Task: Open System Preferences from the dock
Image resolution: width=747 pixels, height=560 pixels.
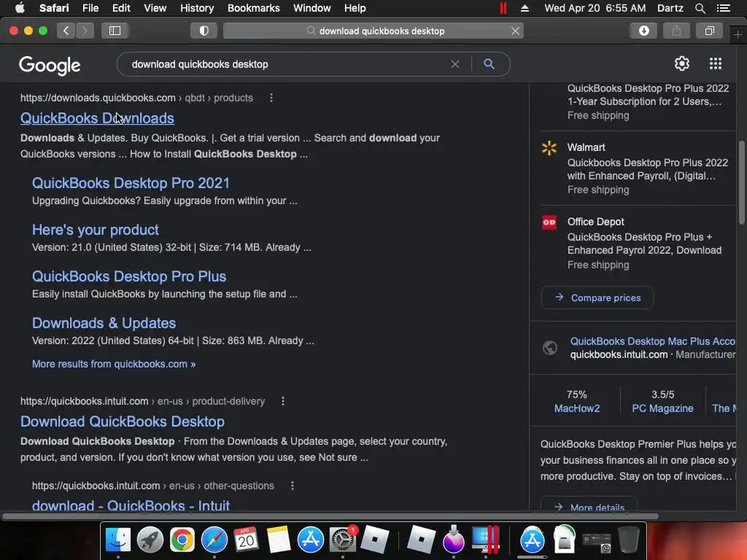Action: [x=343, y=540]
